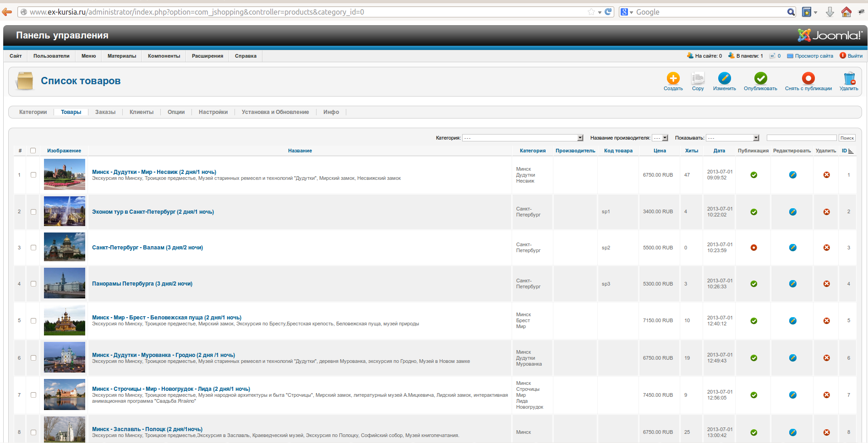Toggle the select-all checkbox in table header

pyautogui.click(x=33, y=151)
